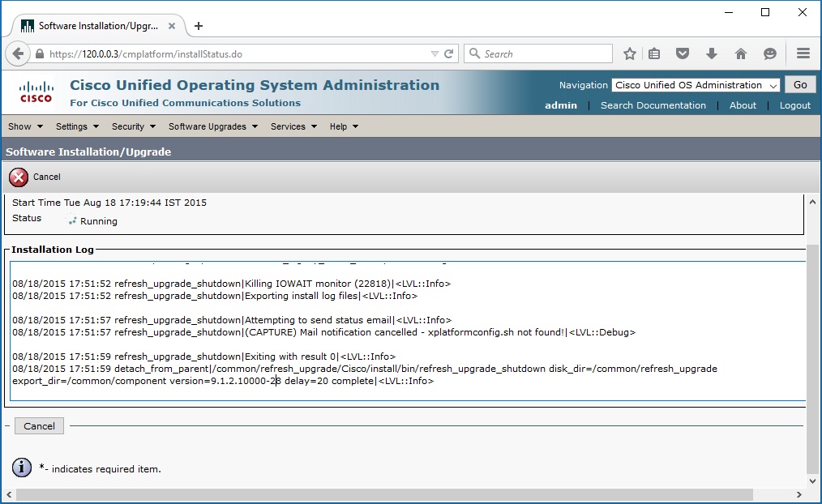Click the bottom Cancel button
Screen dimensions: 822x504
[40, 426]
